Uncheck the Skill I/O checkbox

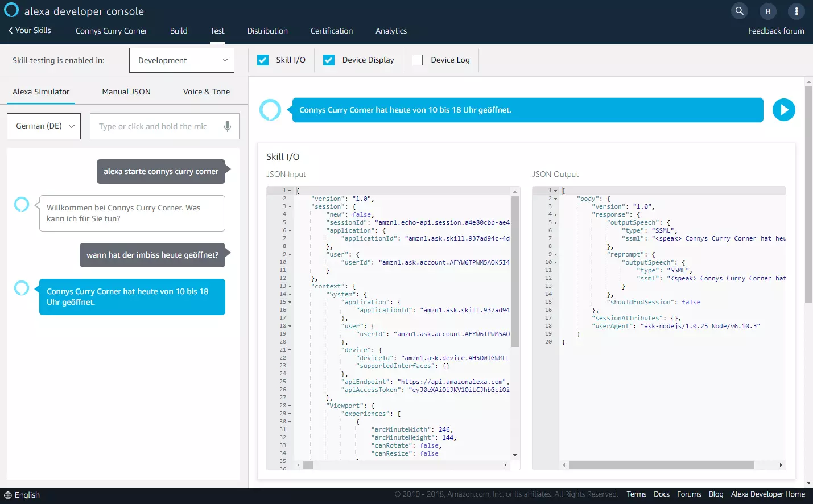pos(263,60)
